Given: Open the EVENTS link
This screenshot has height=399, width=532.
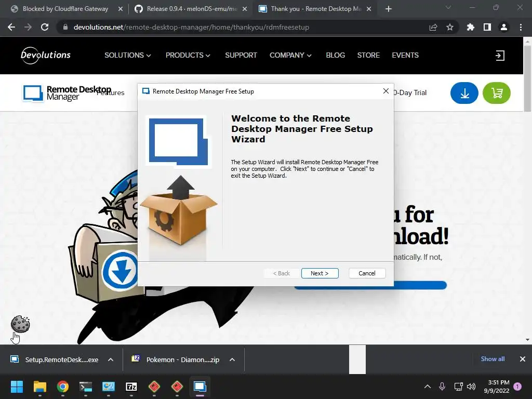Looking at the screenshot, I should click(405, 55).
